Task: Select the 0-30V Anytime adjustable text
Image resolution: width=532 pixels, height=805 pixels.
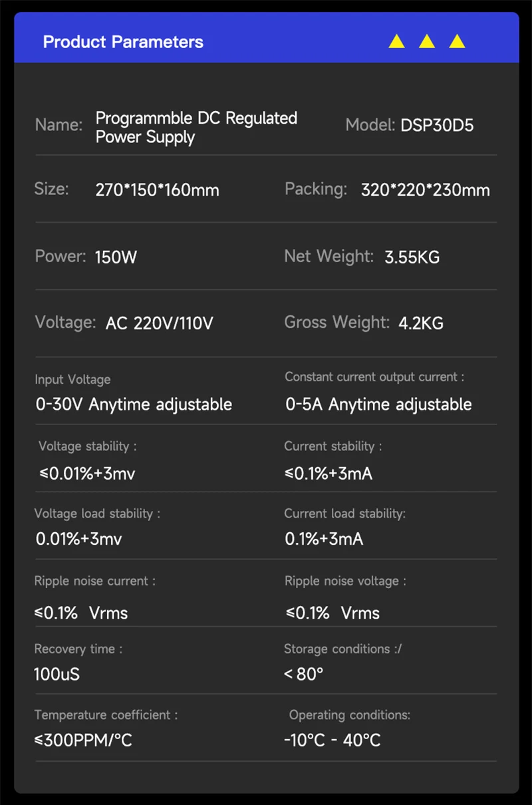Action: click(x=134, y=404)
